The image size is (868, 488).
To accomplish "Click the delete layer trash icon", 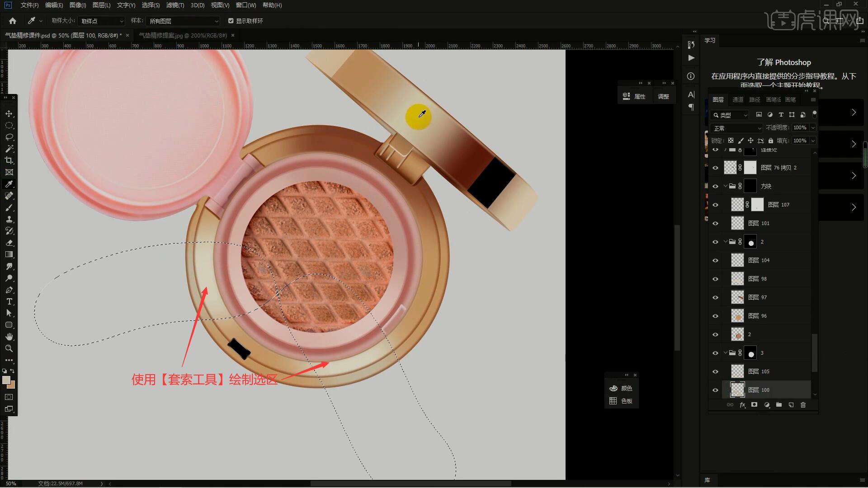I will 803,405.
